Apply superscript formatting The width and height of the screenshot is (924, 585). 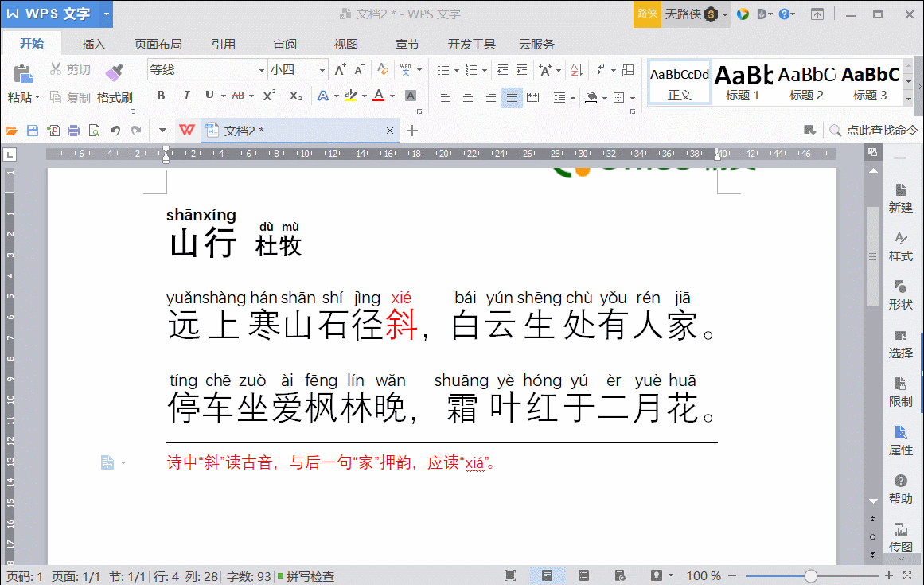pyautogui.click(x=269, y=96)
